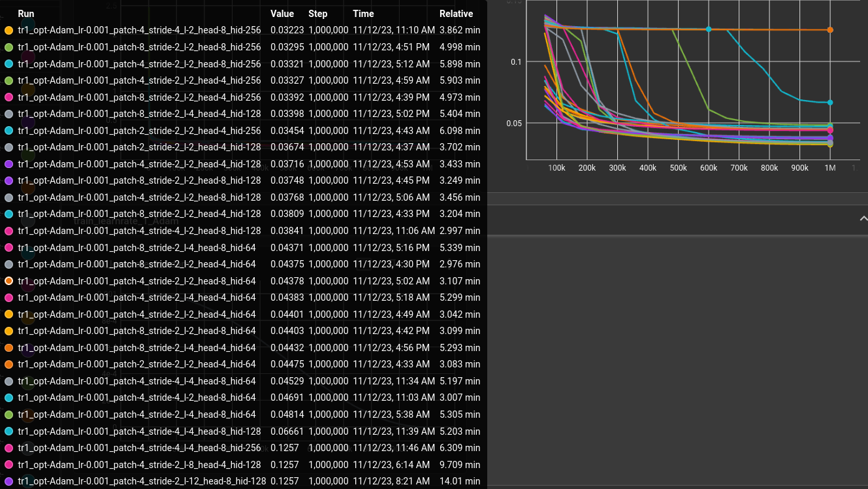Select run name patch-4_stride-2_l-2_head-4_hid-256
This screenshot has width=868, height=489.
139,80
